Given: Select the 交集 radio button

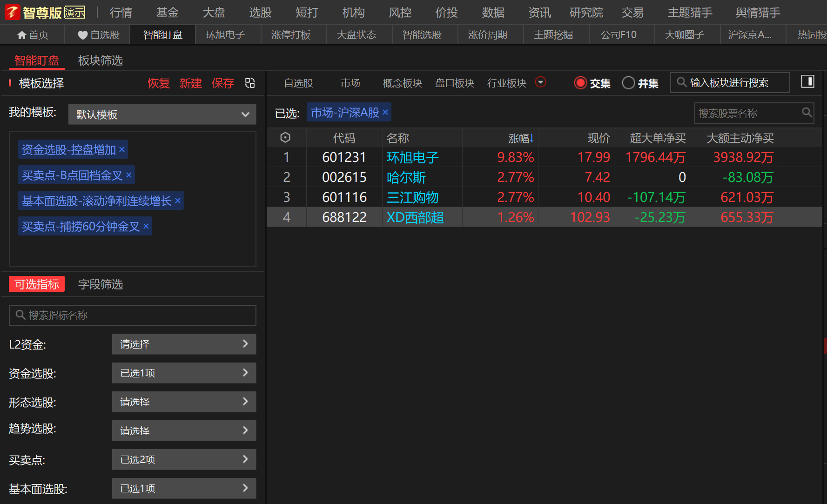Looking at the screenshot, I should 580,83.
